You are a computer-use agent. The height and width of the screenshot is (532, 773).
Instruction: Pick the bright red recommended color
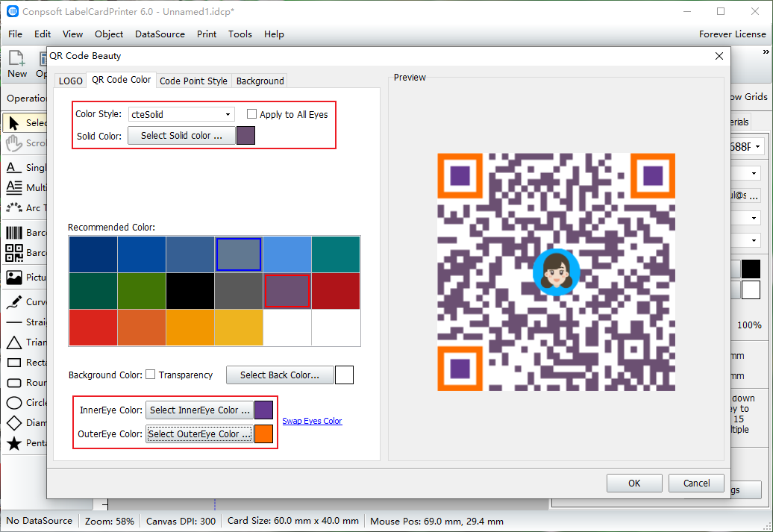93,328
